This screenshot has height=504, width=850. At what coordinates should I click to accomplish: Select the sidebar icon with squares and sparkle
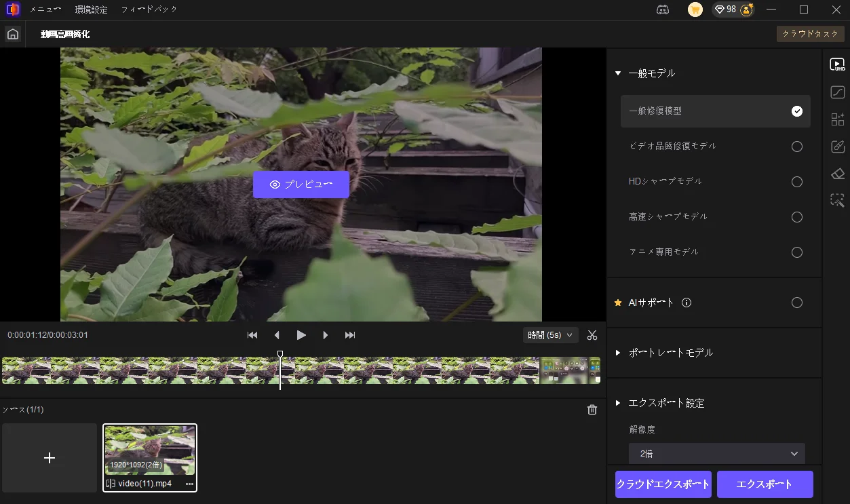click(x=837, y=119)
